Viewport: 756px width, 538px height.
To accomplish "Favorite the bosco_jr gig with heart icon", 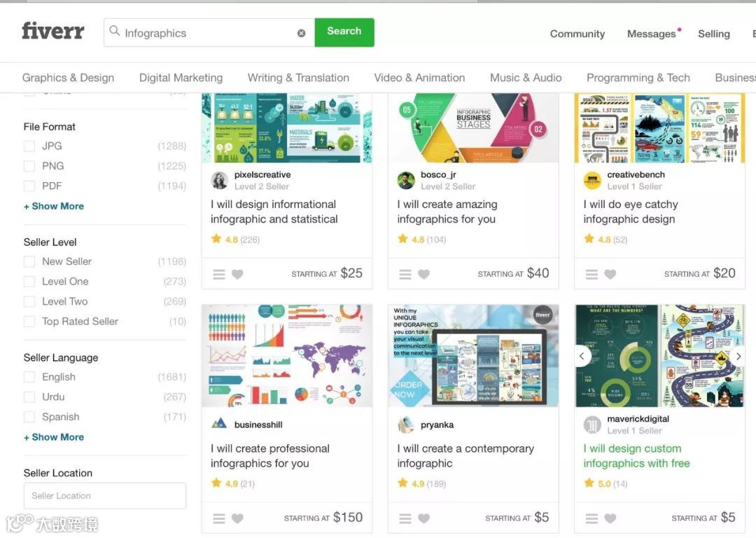I will click(x=423, y=274).
